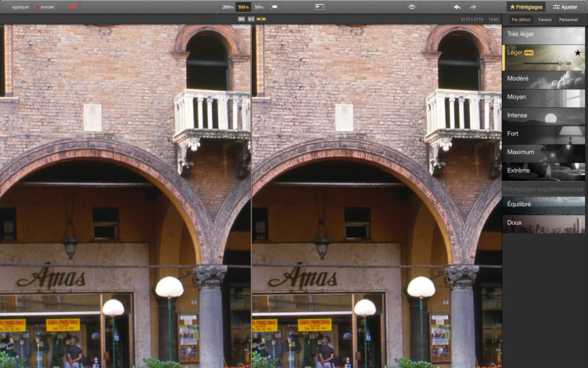
Task: Set zoom to 50%
Action: click(x=259, y=7)
